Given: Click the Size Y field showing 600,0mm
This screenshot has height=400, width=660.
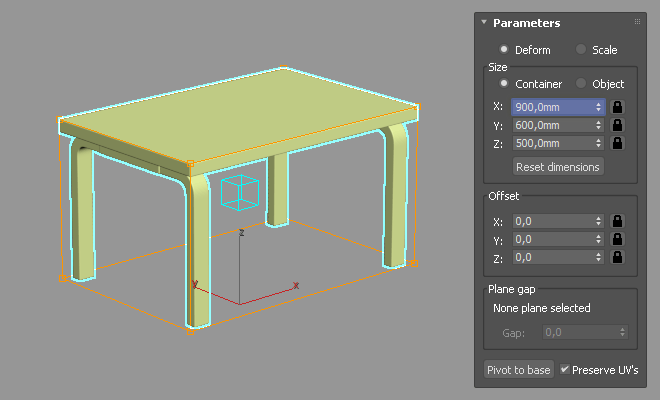Looking at the screenshot, I should [551, 125].
